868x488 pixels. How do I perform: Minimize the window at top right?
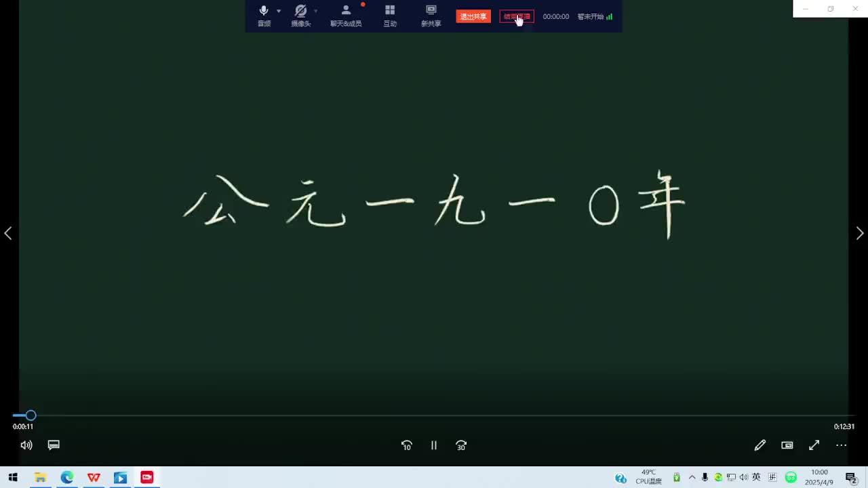pyautogui.click(x=806, y=9)
